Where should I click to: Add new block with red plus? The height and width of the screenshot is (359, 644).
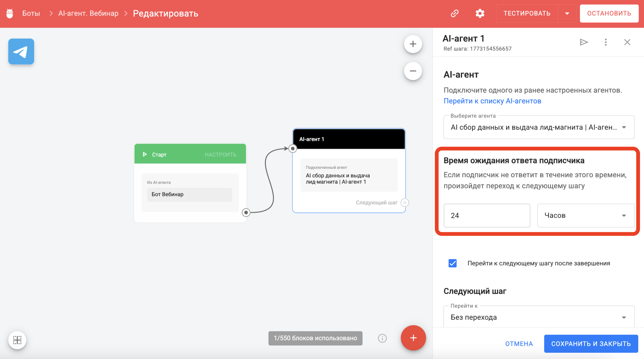click(413, 338)
